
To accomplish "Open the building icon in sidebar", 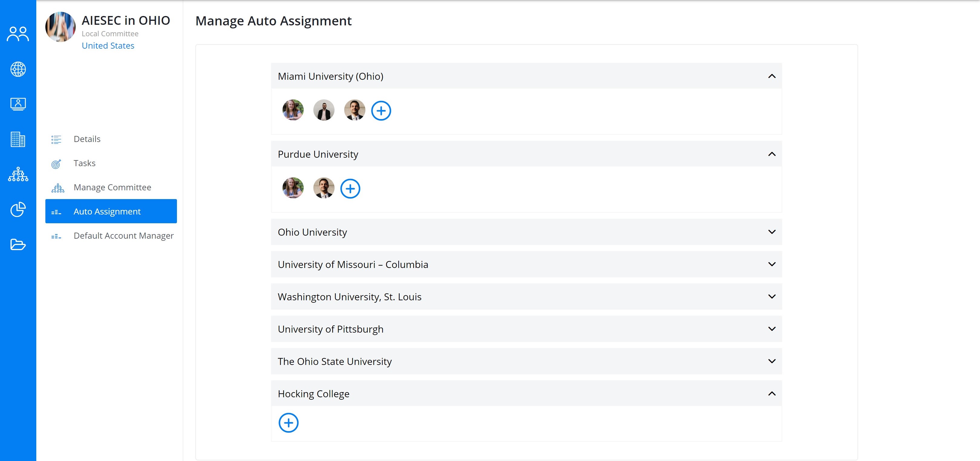I will click(x=18, y=140).
